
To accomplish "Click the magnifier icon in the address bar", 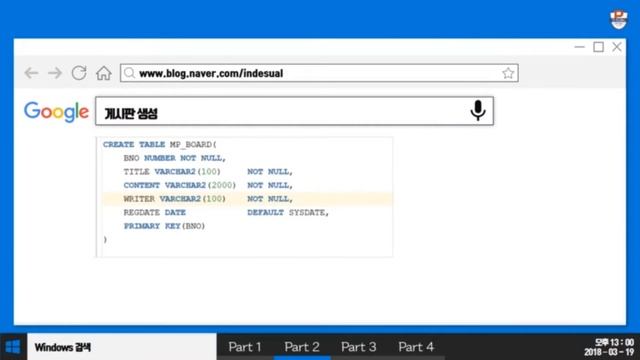I will 129,73.
